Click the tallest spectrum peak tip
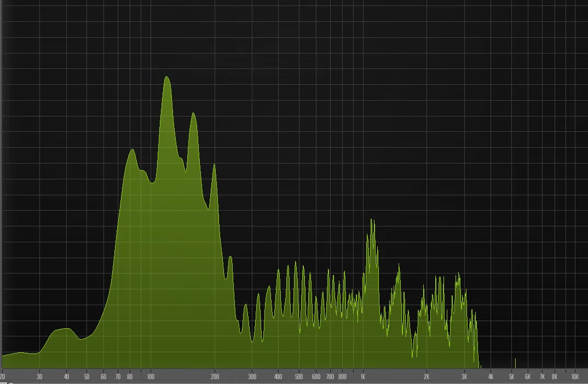 (x=166, y=77)
